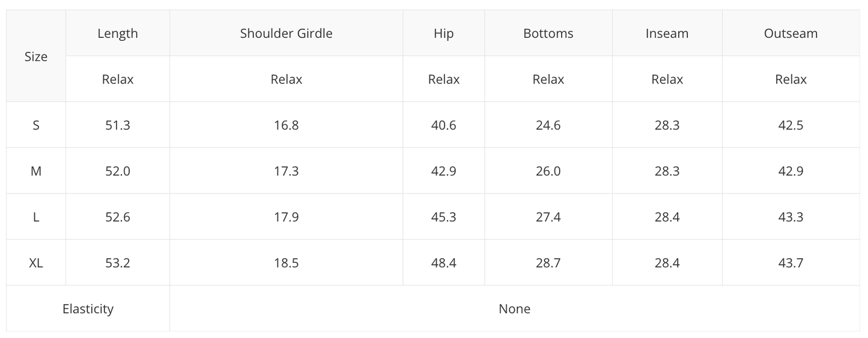Click the S size row label

click(x=36, y=125)
